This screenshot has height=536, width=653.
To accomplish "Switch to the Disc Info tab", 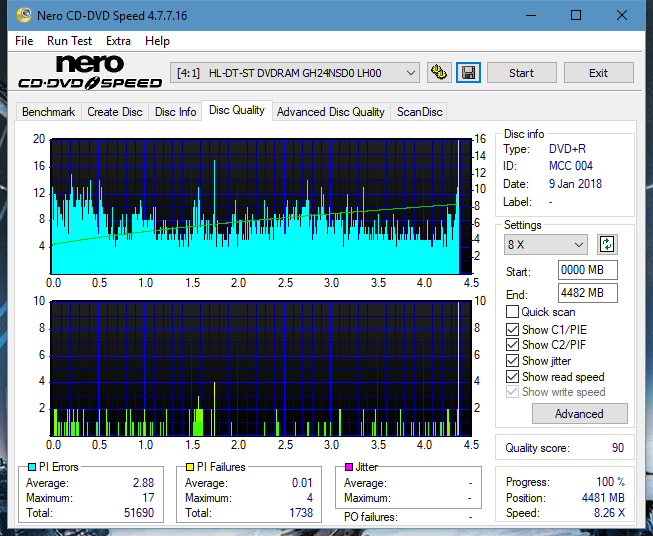I will 175,112.
